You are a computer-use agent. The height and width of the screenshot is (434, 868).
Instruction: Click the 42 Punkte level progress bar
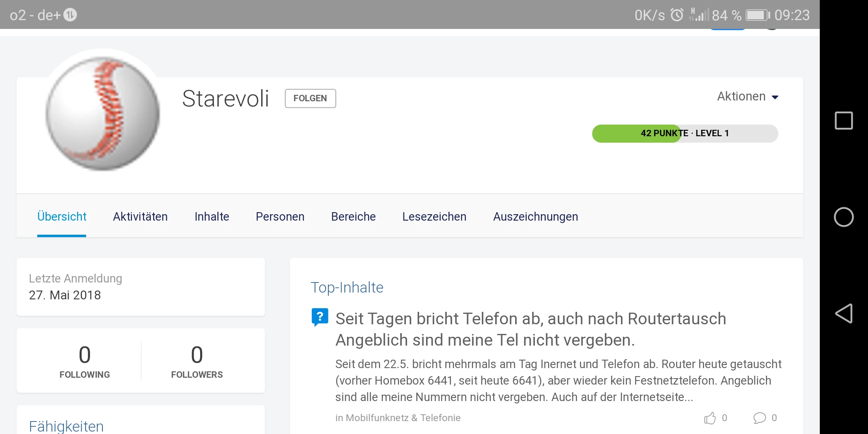click(685, 133)
